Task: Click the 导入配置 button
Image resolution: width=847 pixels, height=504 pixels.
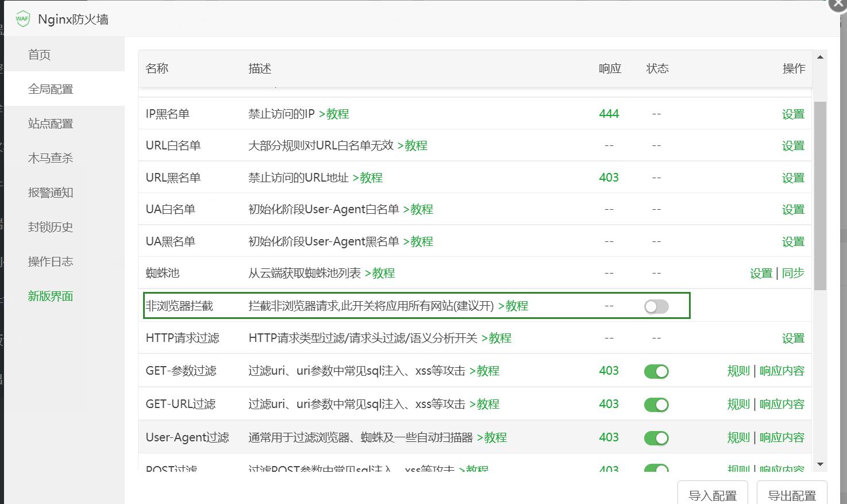Action: point(712,494)
